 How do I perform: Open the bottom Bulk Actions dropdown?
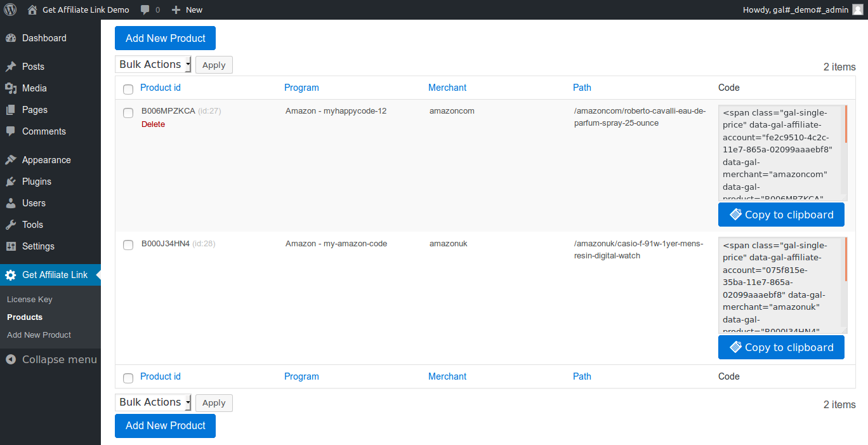tap(153, 402)
